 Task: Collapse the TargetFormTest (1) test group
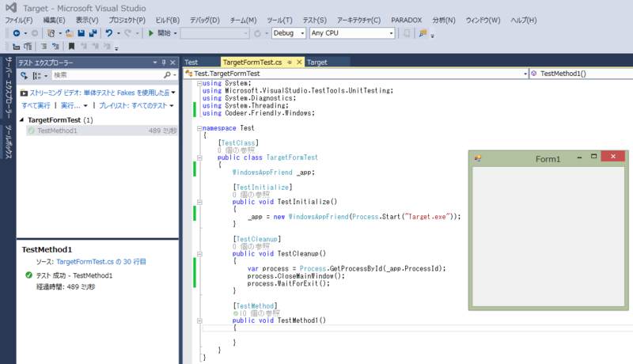[22, 119]
